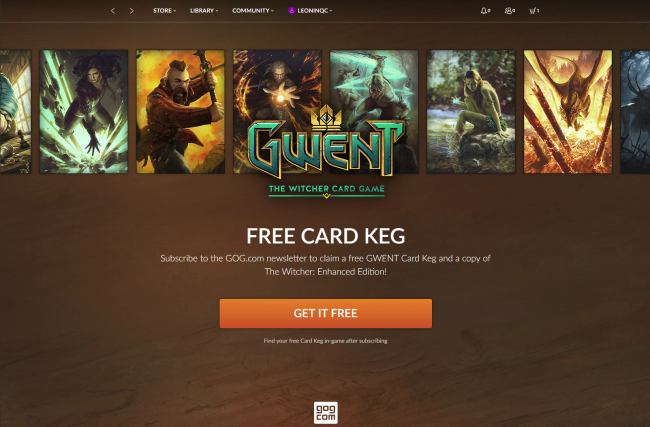Click the GET IT FREE button

326,313
